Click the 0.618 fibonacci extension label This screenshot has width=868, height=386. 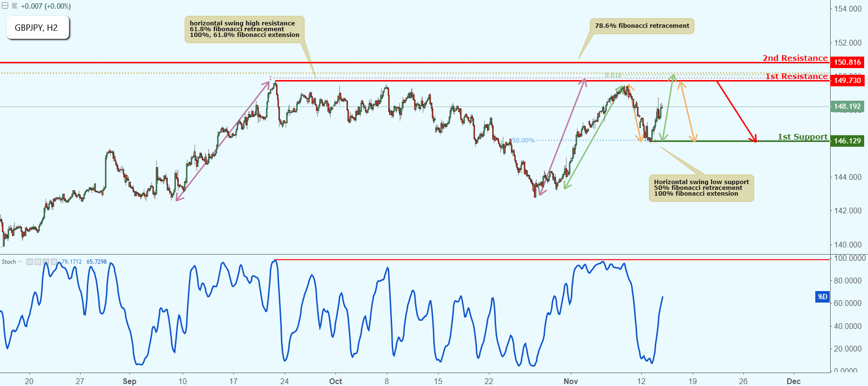[x=613, y=75]
